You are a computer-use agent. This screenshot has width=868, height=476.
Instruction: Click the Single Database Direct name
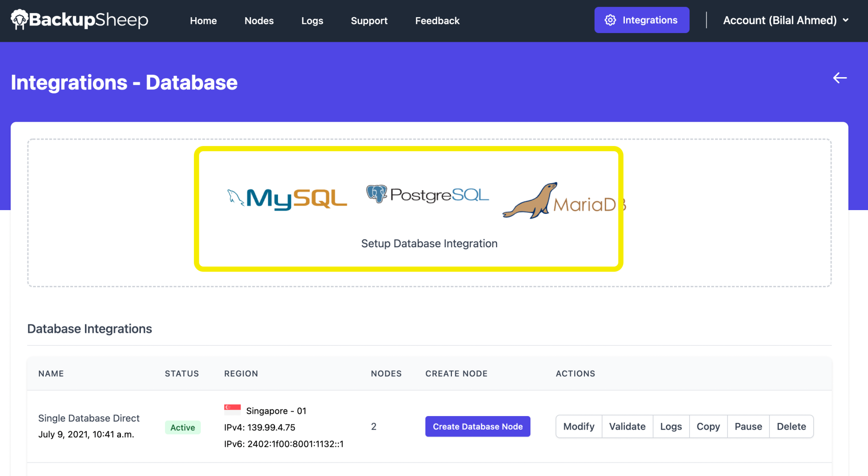[89, 418]
